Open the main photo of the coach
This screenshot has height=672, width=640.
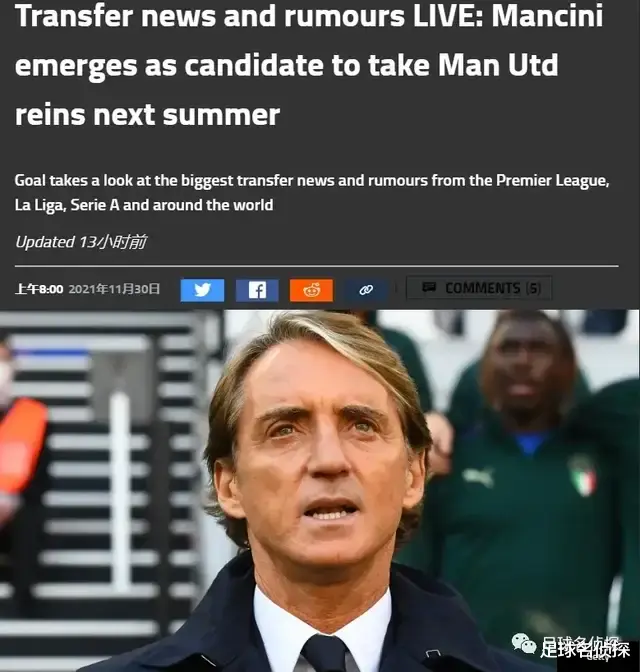pyautogui.click(x=320, y=490)
